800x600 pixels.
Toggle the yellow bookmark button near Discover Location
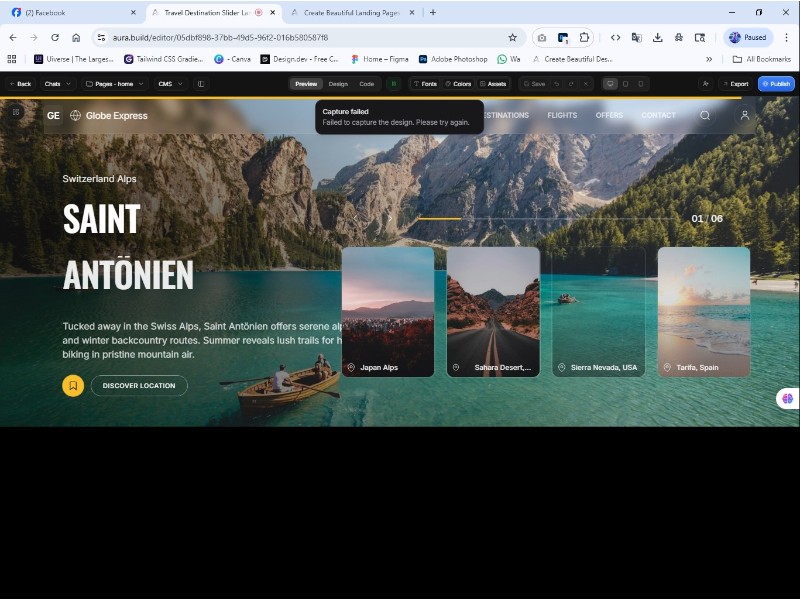tap(72, 385)
